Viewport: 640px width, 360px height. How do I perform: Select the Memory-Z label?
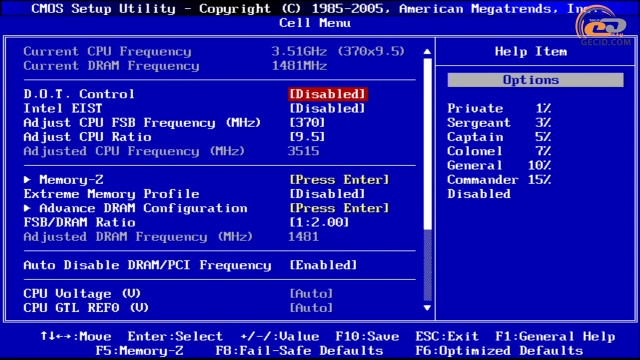pyautogui.click(x=71, y=180)
